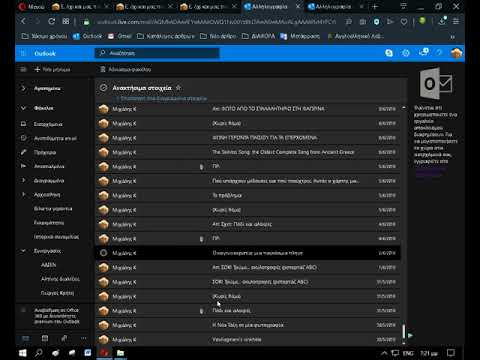Expand the Αγαπημένα favorites section
The width and height of the screenshot is (480, 360).
click(23, 88)
